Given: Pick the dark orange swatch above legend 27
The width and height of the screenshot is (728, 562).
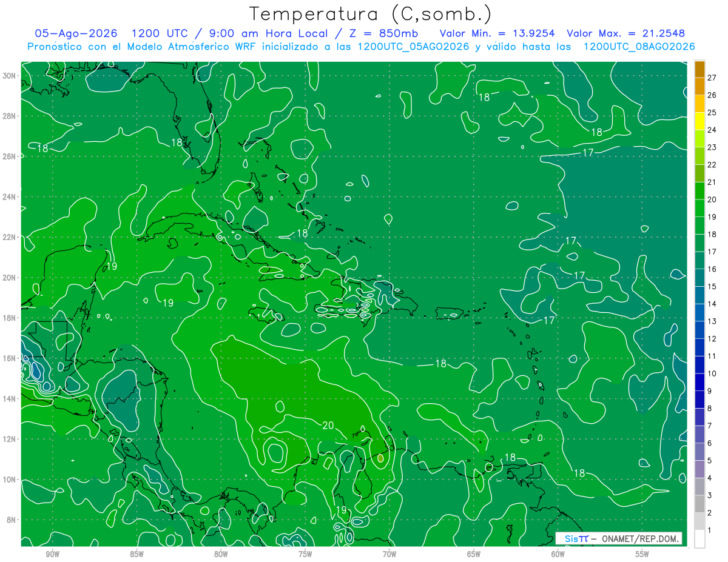Looking at the screenshot, I should [699, 69].
